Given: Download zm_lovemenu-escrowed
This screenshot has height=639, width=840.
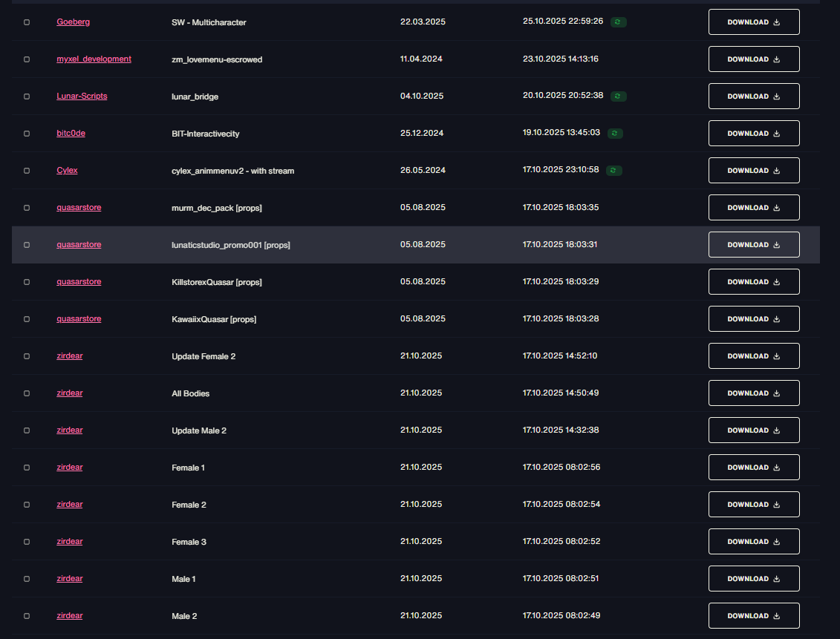Looking at the screenshot, I should (x=754, y=59).
